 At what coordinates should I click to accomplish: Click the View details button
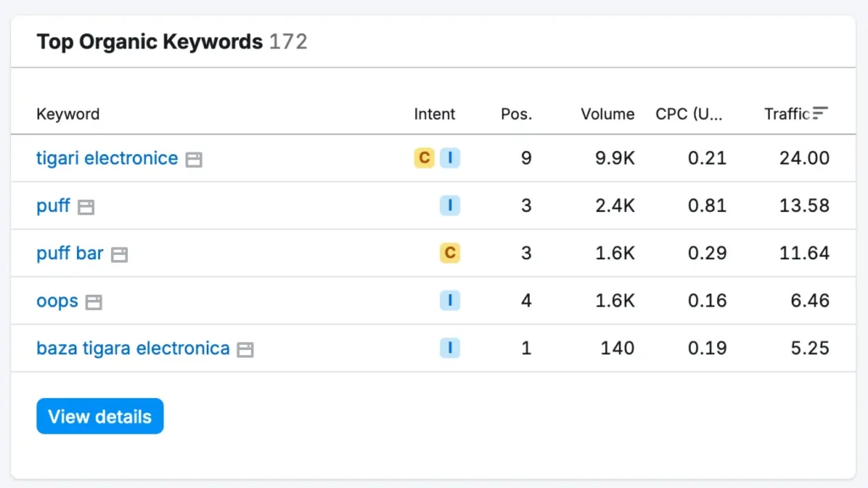click(x=100, y=416)
